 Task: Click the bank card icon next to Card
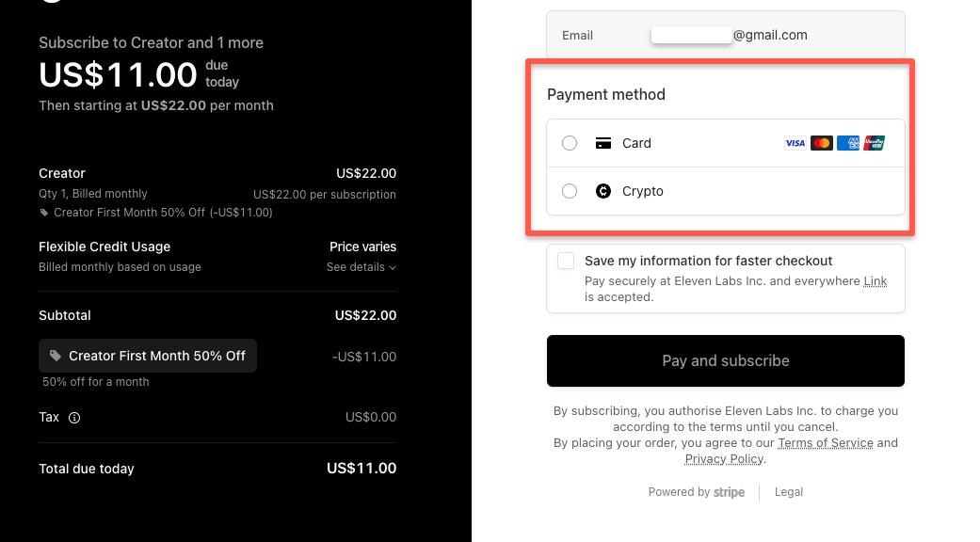pyautogui.click(x=602, y=143)
